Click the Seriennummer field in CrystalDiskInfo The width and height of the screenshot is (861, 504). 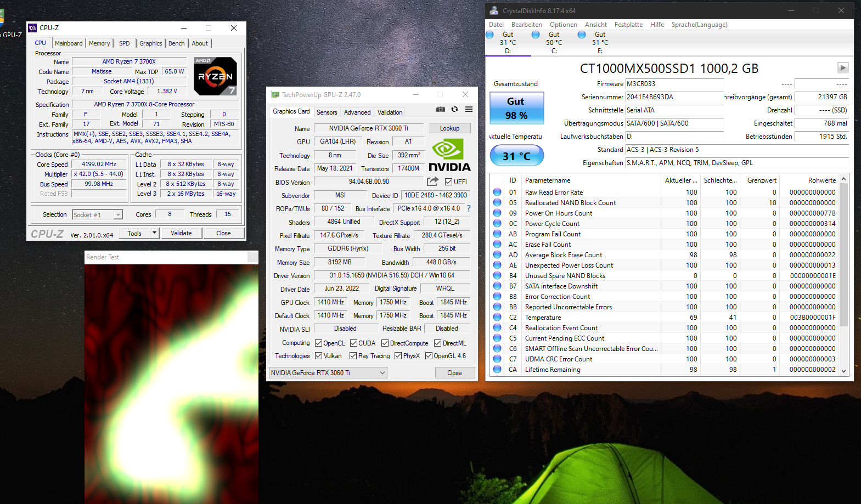pos(674,97)
